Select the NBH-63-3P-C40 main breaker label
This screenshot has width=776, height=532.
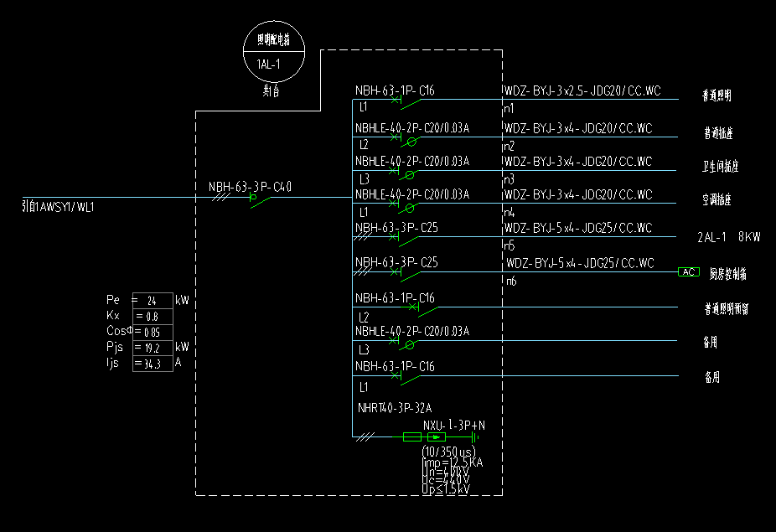tap(250, 187)
